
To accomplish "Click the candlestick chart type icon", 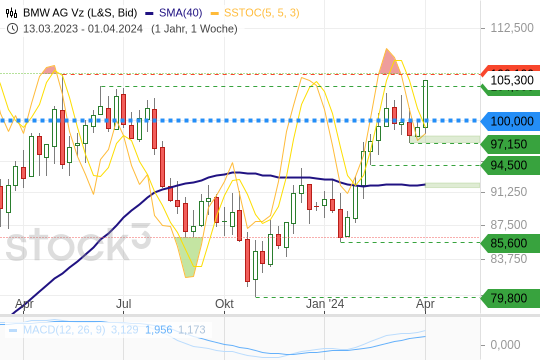I will click(11, 13).
